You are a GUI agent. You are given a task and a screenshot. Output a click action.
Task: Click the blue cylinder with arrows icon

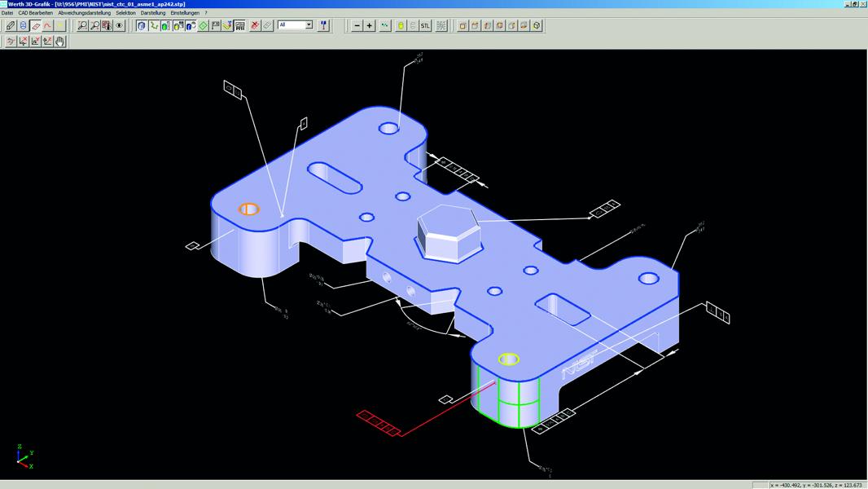(x=191, y=25)
